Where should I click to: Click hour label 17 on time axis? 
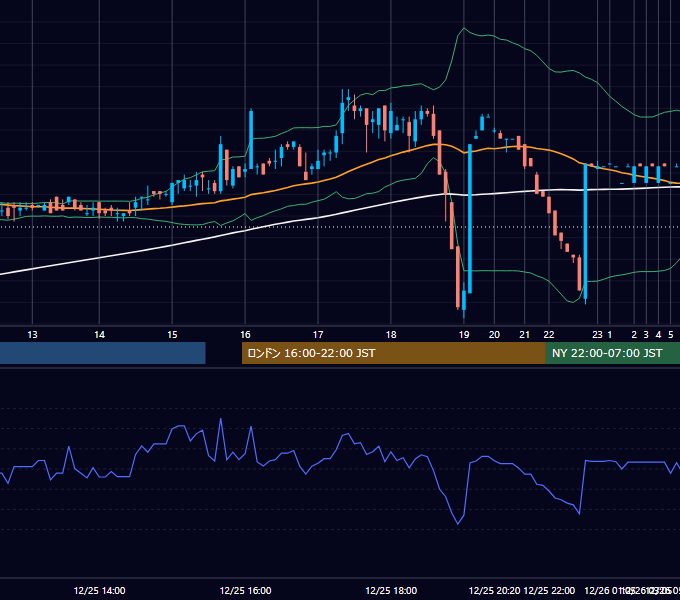click(x=318, y=335)
